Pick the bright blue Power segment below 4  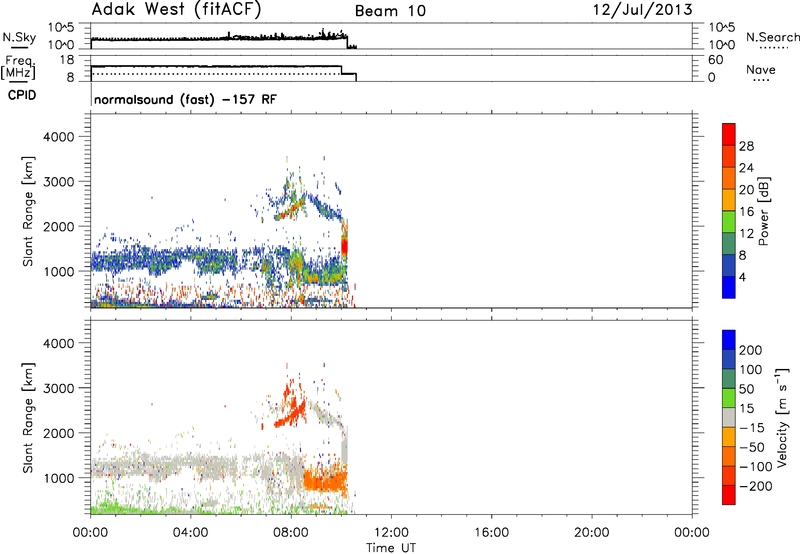coord(729,287)
